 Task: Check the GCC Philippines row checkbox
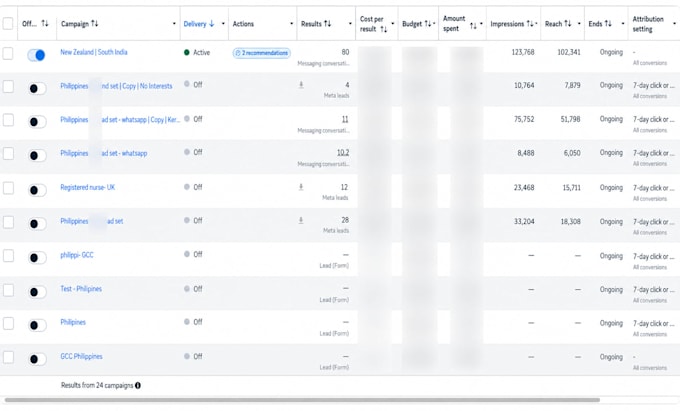pyautogui.click(x=8, y=357)
